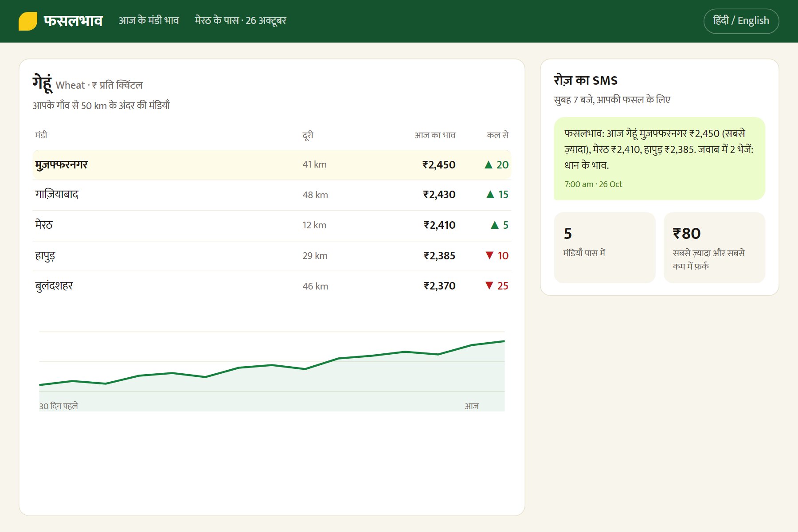Click the ₹2,450 price cell
Viewport: 798px width, 532px height.
pyautogui.click(x=439, y=165)
